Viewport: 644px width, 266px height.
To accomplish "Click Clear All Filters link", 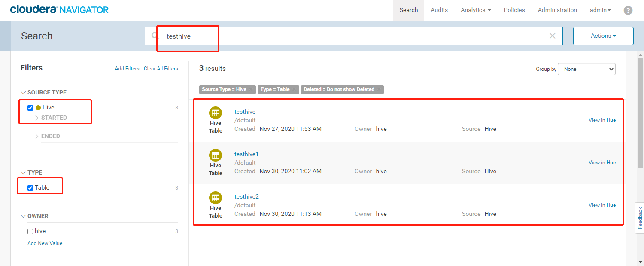I will (161, 69).
